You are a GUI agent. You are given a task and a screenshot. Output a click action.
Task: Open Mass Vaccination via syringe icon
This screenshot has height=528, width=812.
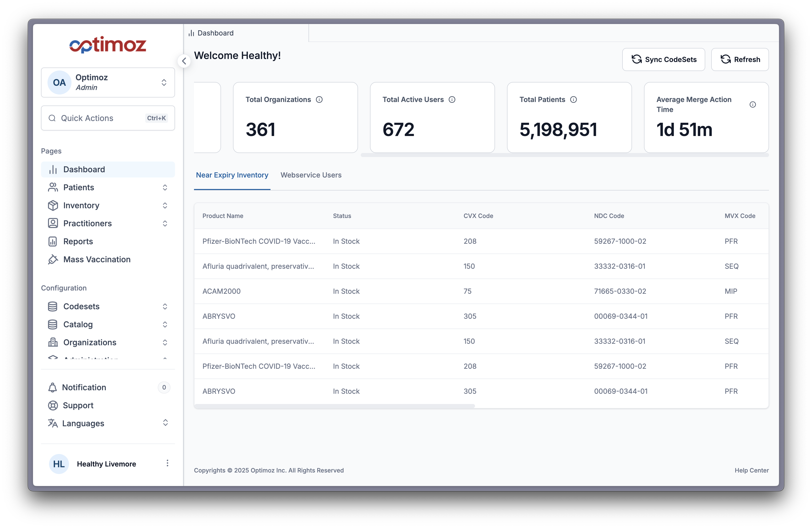(x=53, y=259)
